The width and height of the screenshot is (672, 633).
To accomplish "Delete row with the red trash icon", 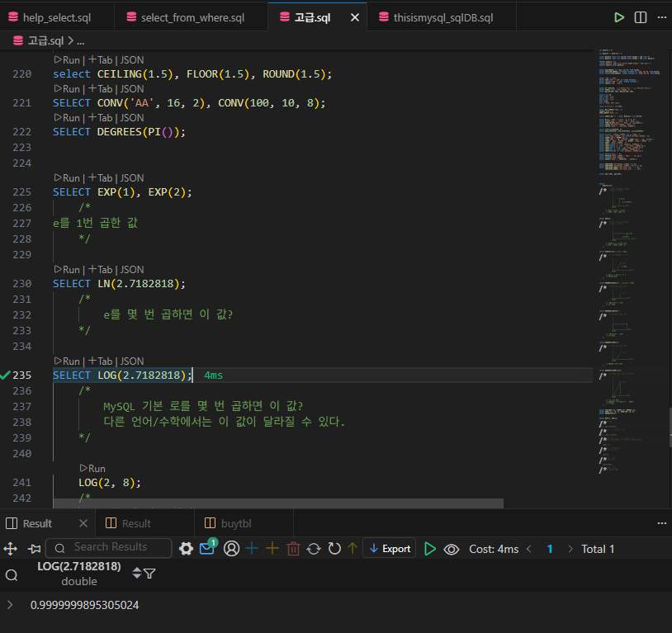I will click(294, 549).
